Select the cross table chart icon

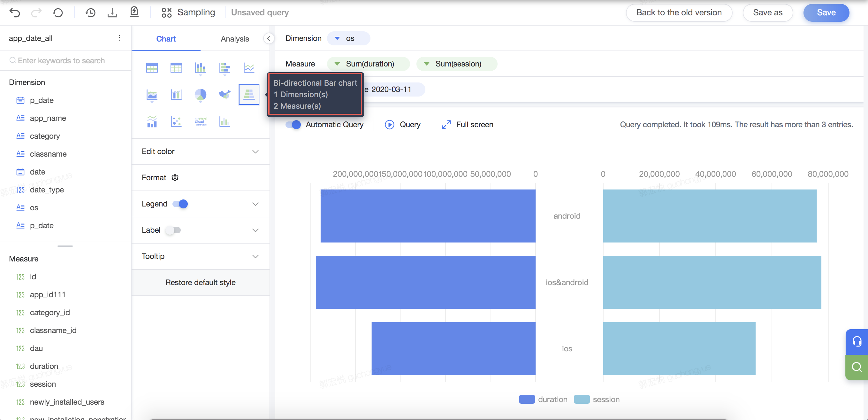coord(152,68)
